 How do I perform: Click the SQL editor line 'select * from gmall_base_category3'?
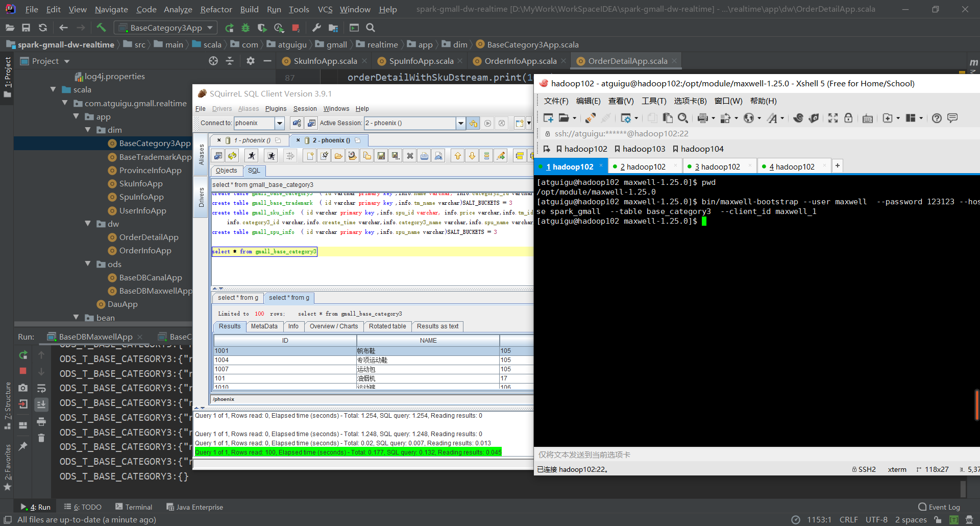[x=264, y=251]
